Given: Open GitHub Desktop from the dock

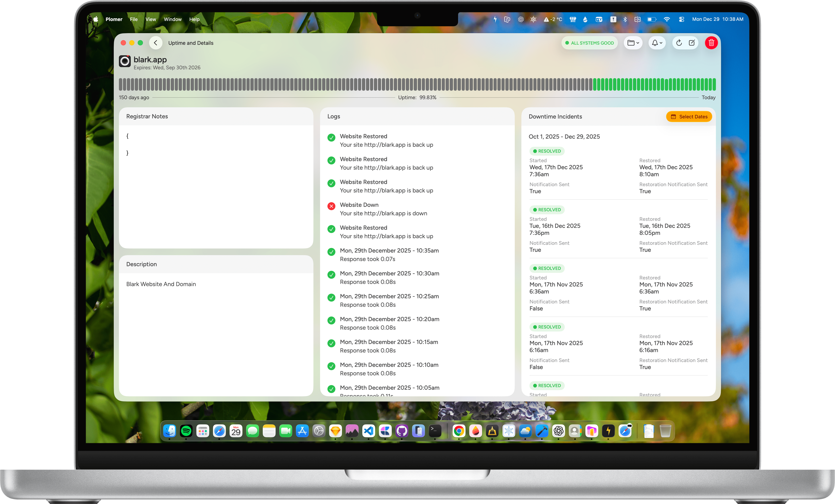Looking at the screenshot, I should (x=402, y=431).
